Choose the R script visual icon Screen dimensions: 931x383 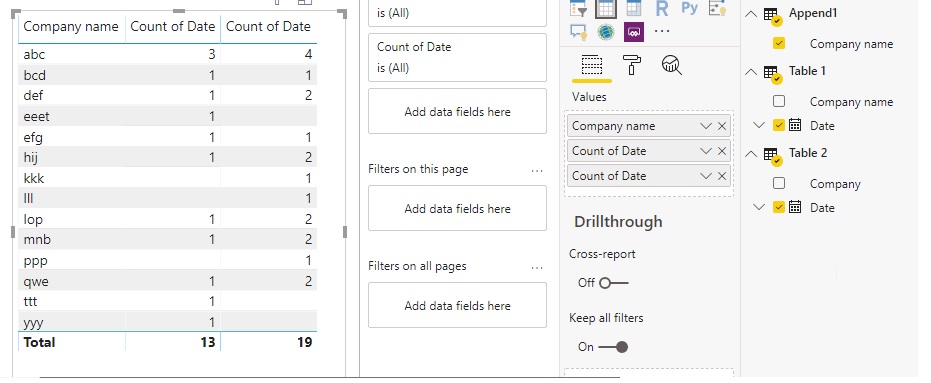pyautogui.click(x=661, y=8)
